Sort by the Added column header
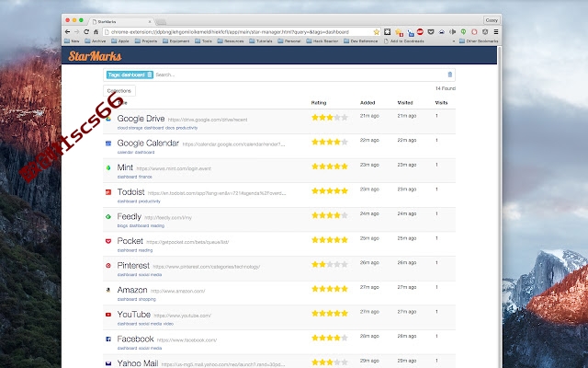 (x=367, y=102)
